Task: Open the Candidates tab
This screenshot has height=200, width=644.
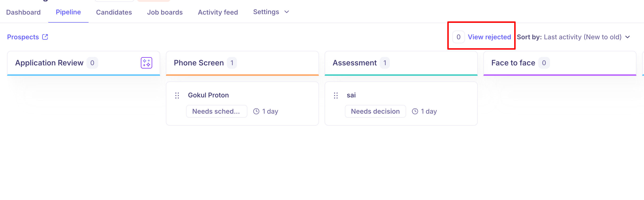Action: coord(114,12)
